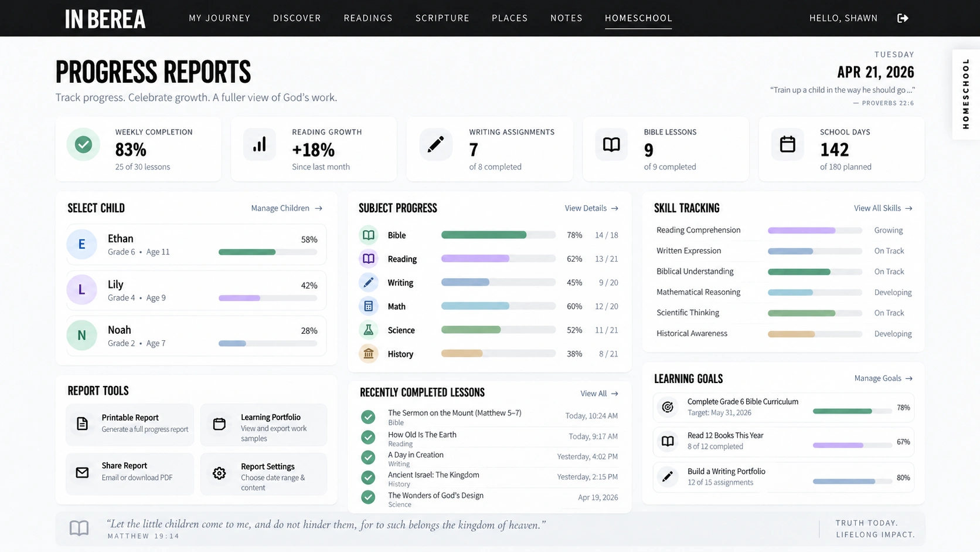The image size is (980, 552).
Task: Click the Report Settings gear icon
Action: (219, 473)
